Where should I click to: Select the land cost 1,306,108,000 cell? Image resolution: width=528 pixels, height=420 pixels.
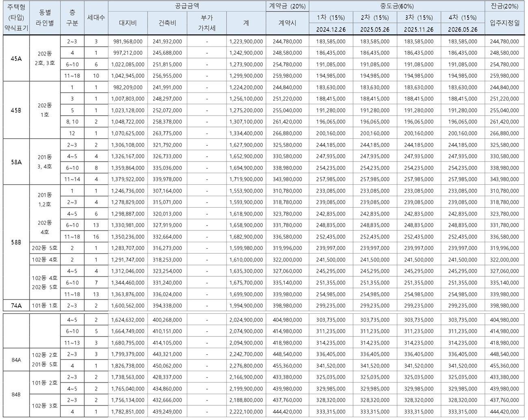point(128,145)
